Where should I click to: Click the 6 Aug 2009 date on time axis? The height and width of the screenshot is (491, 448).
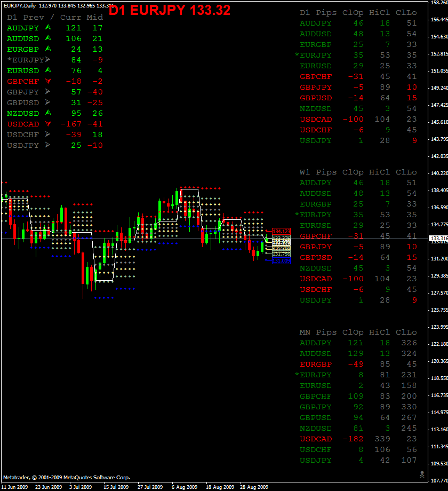pos(185,487)
